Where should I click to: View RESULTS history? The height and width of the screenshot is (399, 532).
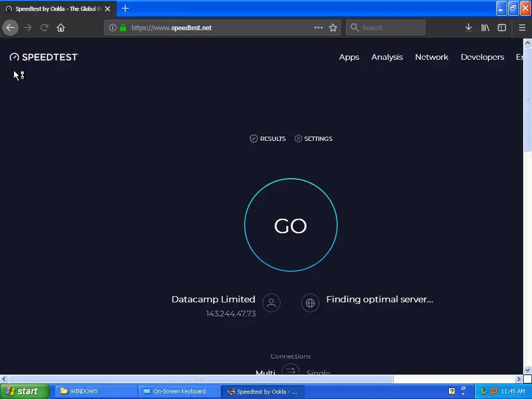pos(268,138)
